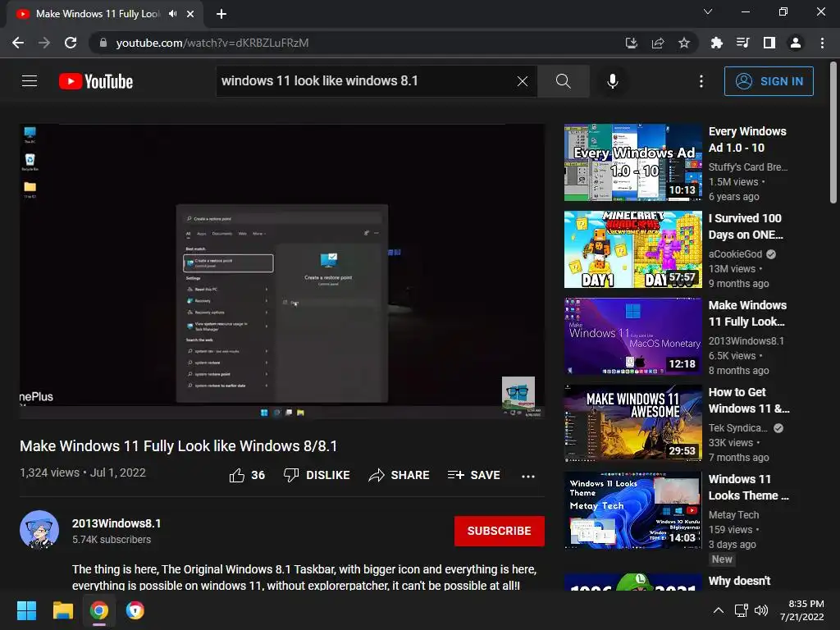Click the Chrome taskbar icon
Image resolution: width=840 pixels, height=630 pixels.
tap(98, 610)
